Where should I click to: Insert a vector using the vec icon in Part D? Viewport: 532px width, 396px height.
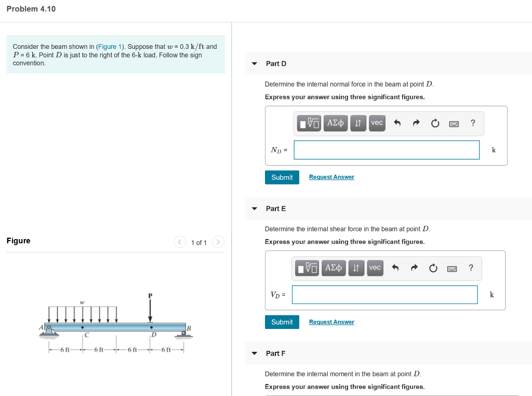tap(377, 123)
